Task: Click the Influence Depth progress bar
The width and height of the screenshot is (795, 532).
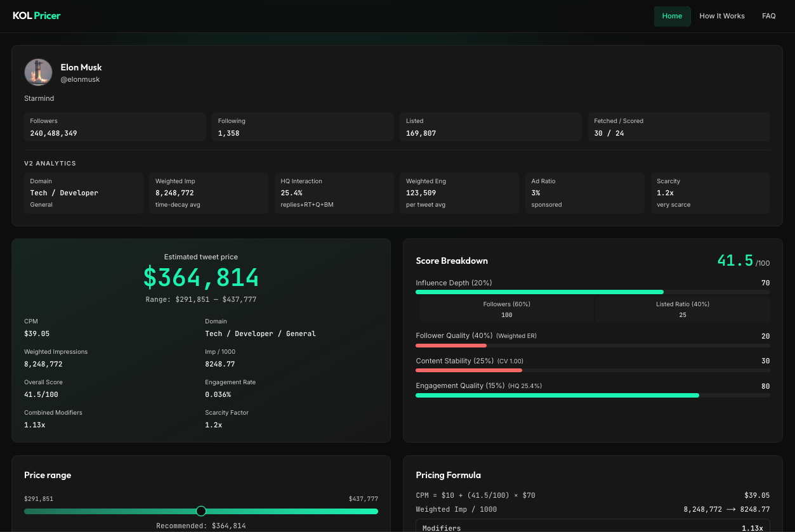Action: pyautogui.click(x=593, y=292)
